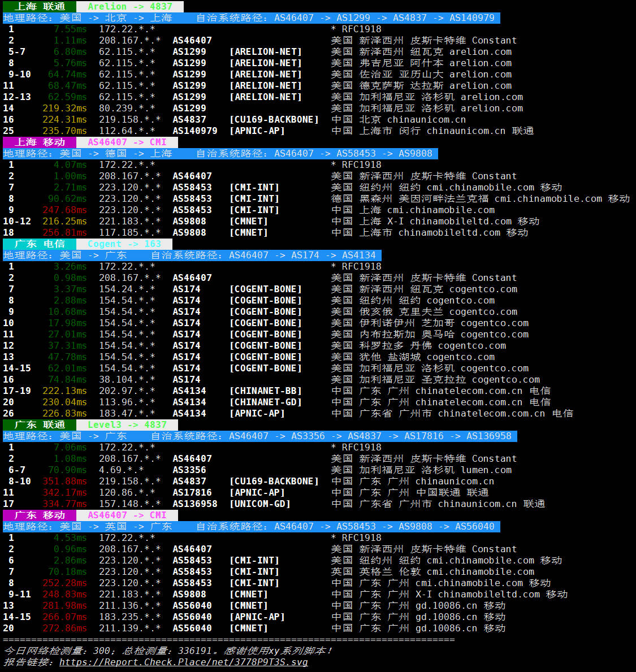This screenshot has height=672, width=636.
Task: Click the Cogent -> 163 route label
Action: coord(124,244)
